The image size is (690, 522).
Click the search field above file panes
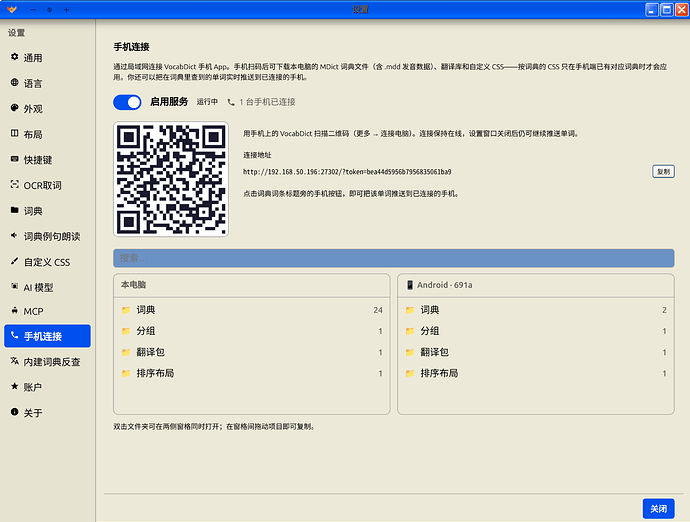(x=393, y=258)
